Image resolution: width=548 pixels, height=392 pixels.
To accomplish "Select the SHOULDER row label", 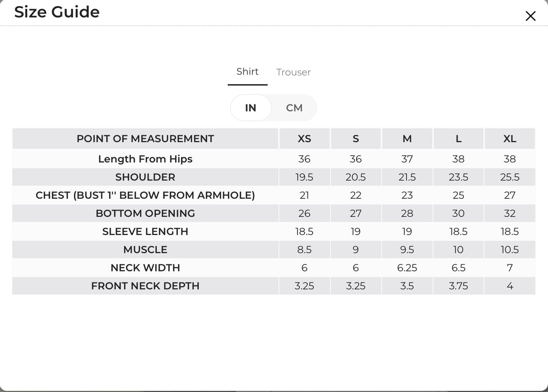I will pos(145,177).
